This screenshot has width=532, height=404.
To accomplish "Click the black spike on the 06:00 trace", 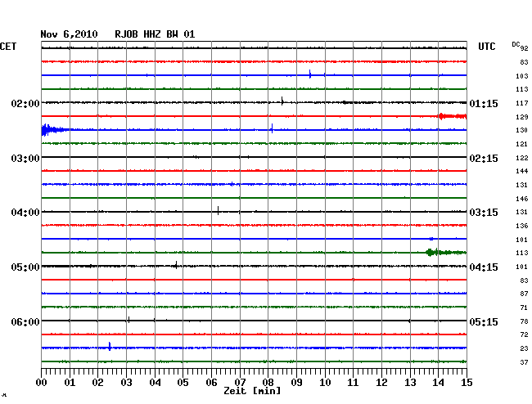I will coord(128,320).
